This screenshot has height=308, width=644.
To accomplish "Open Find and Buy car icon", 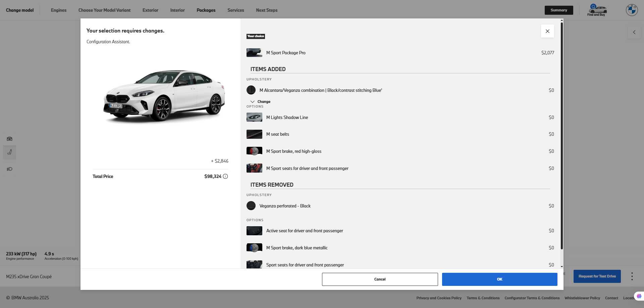I will coord(596,10).
